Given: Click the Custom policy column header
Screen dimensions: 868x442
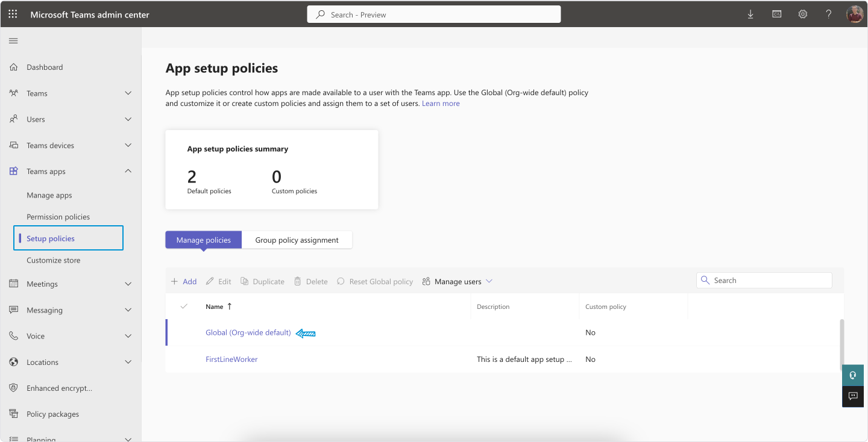Looking at the screenshot, I should pos(606,307).
